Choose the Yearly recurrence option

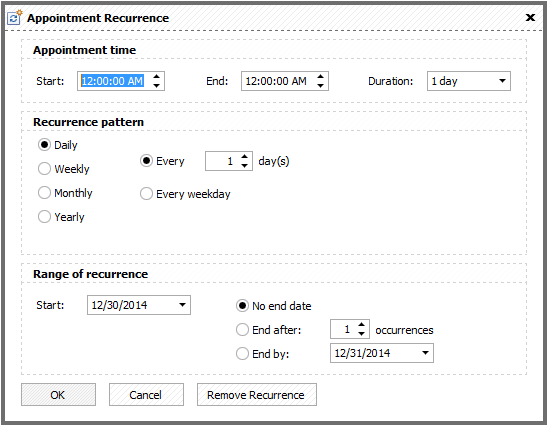click(61, 217)
